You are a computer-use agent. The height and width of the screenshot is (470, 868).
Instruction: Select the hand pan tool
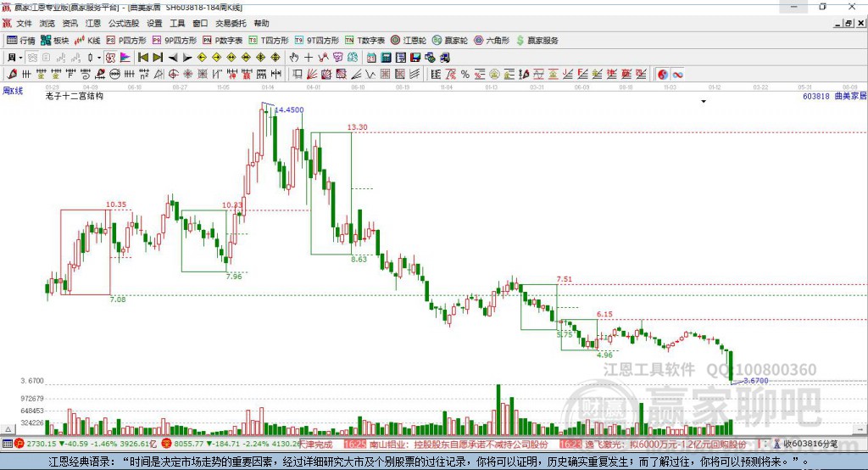pyautogui.click(x=293, y=58)
